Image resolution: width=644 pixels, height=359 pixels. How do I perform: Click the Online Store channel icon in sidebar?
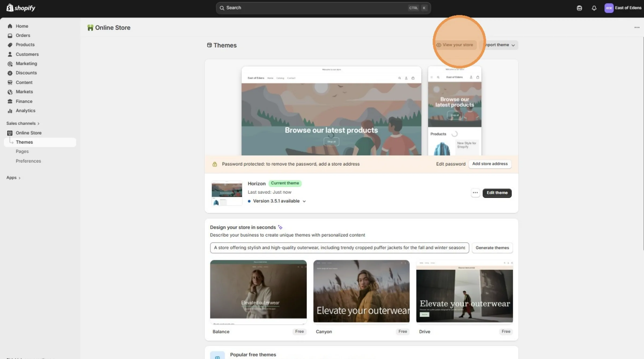[x=10, y=133]
